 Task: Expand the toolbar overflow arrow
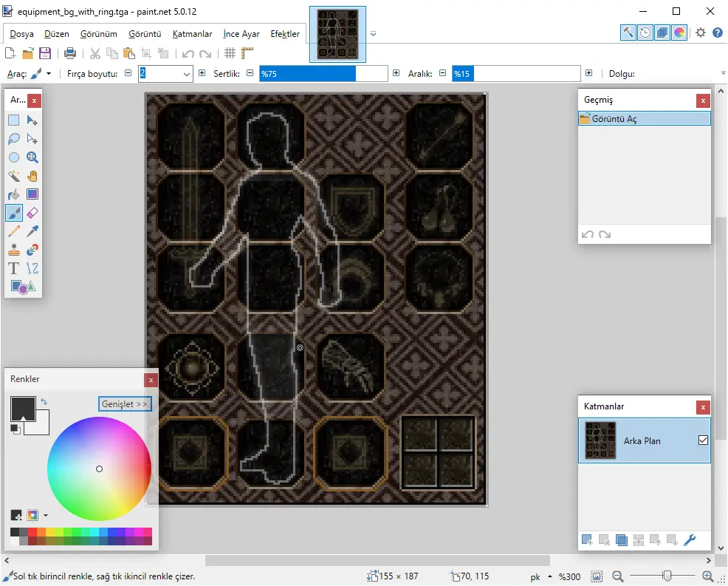[x=723, y=73]
